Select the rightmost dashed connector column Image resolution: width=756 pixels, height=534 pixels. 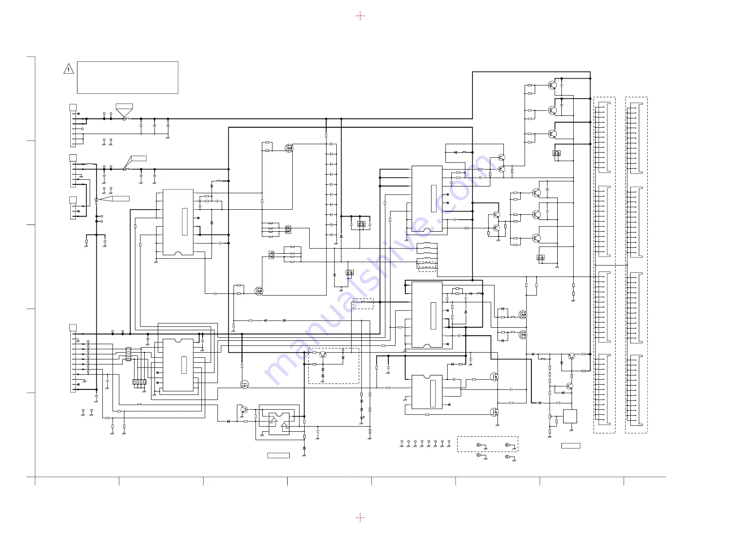click(636, 265)
